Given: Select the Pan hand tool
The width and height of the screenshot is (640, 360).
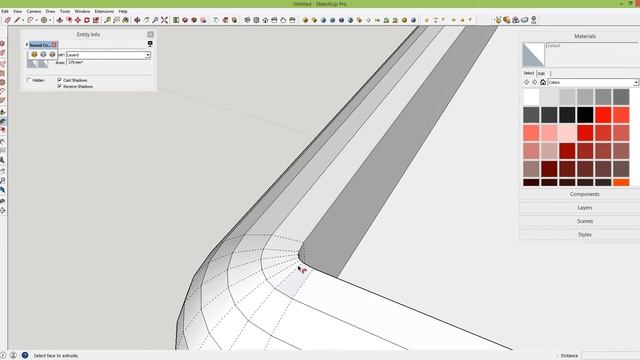Looking at the screenshot, I should point(146,20).
